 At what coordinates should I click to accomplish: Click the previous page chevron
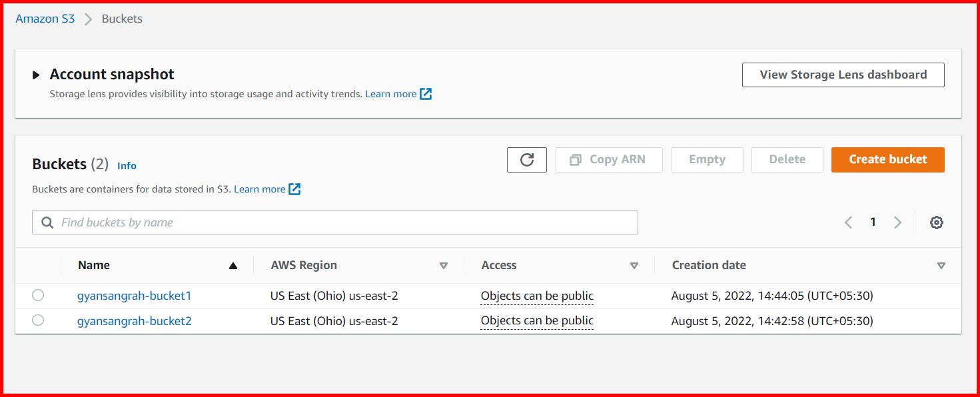(x=848, y=222)
